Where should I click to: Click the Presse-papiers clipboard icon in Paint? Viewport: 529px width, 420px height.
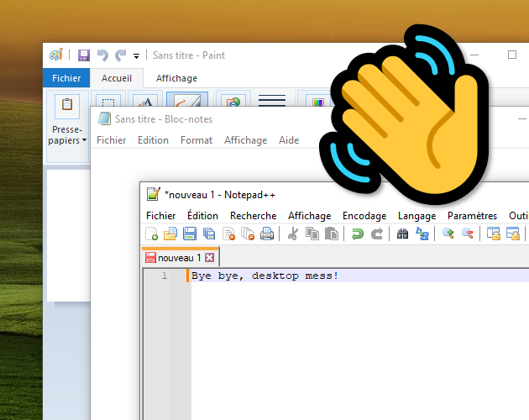pyautogui.click(x=67, y=105)
